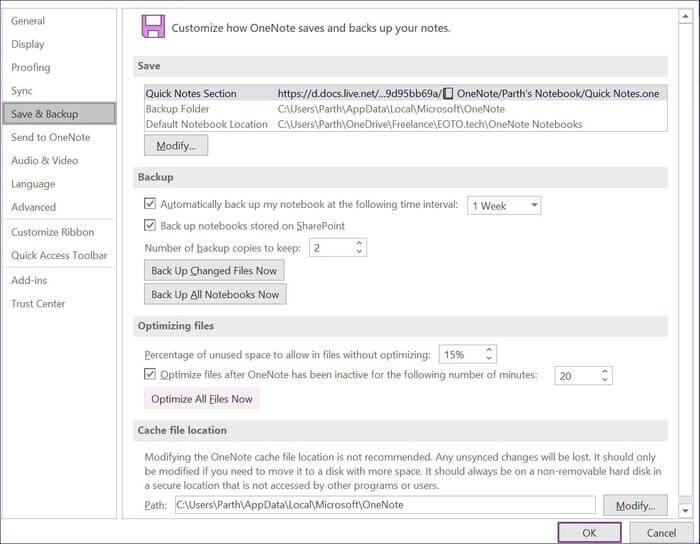The height and width of the screenshot is (544, 700).
Task: Open Trust Center settings
Action: (x=38, y=303)
